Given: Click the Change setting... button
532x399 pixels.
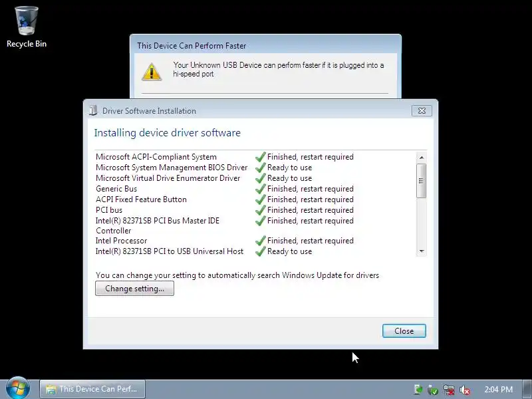Looking at the screenshot, I should 134,289.
